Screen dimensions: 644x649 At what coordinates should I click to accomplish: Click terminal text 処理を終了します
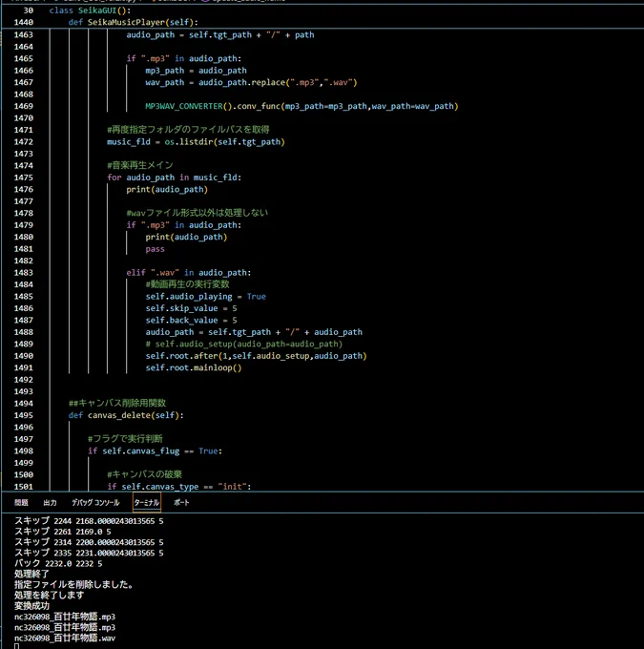[x=50, y=596]
